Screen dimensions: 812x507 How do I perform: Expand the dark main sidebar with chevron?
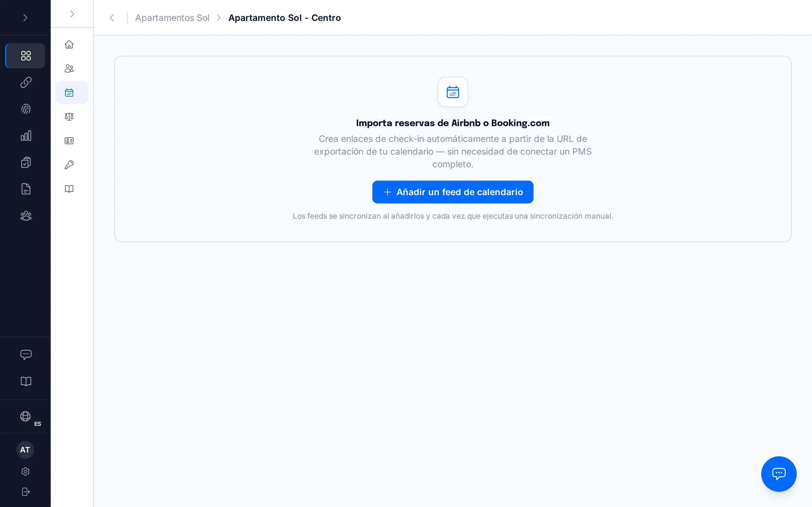25,17
